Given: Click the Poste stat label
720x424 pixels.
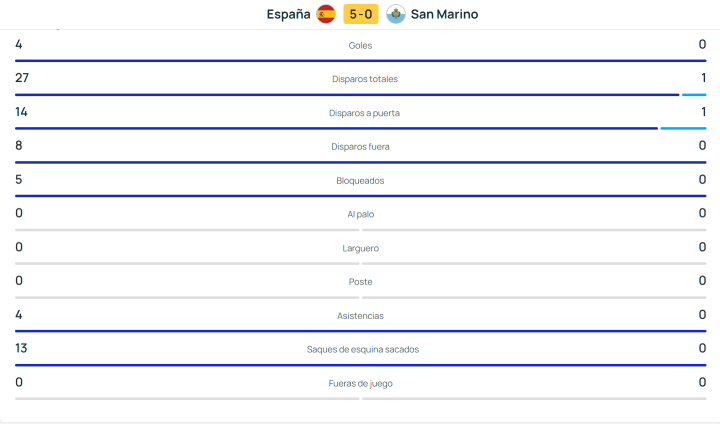Looking at the screenshot, I should [x=360, y=282].
